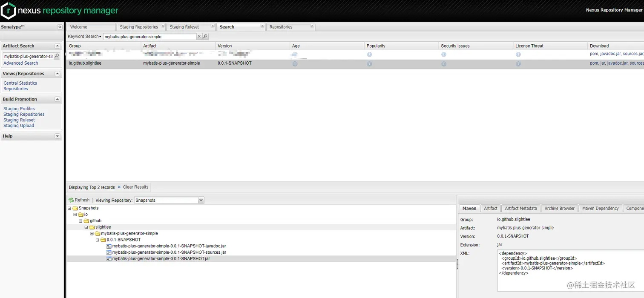This screenshot has height=298, width=644.
Task: Collapse the io tree node
Action: (75, 215)
